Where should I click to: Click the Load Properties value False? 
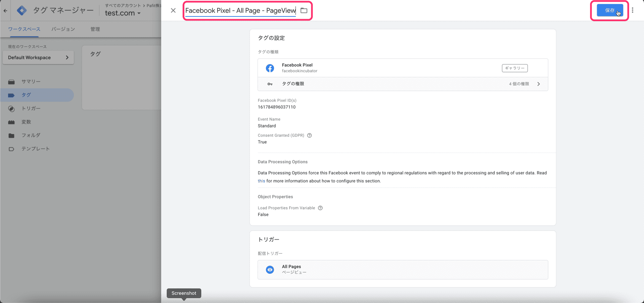(x=263, y=215)
